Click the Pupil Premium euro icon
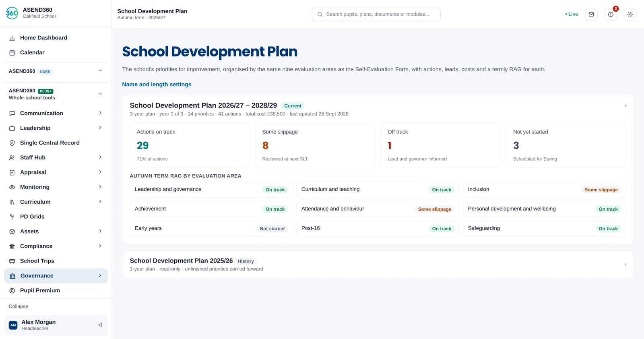Image resolution: width=644 pixels, height=339 pixels. (x=12, y=291)
